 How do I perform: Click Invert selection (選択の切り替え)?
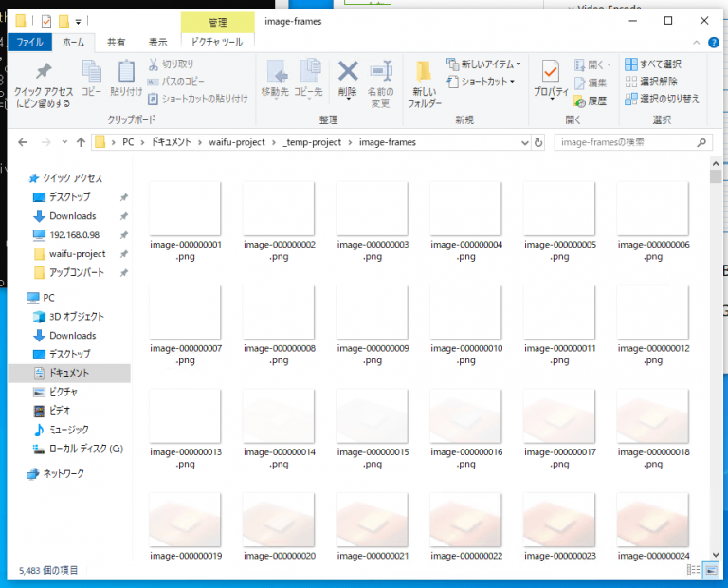pyautogui.click(x=662, y=99)
